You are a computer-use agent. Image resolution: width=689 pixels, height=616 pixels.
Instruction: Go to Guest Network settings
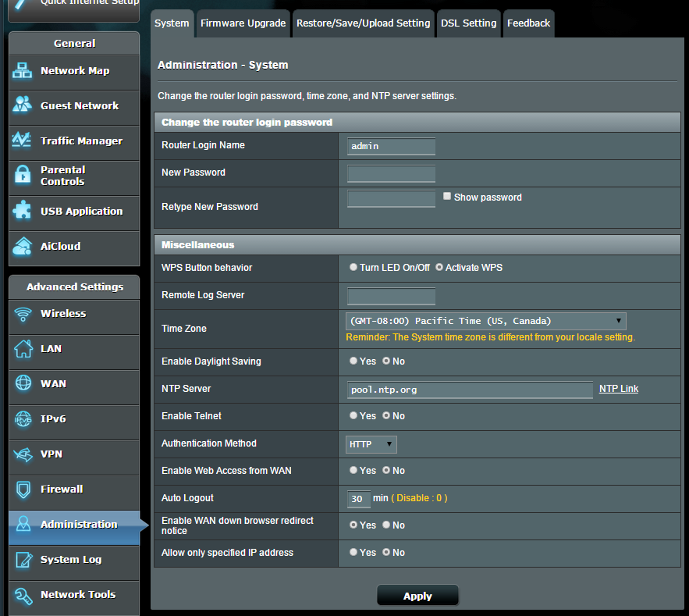[x=74, y=109]
